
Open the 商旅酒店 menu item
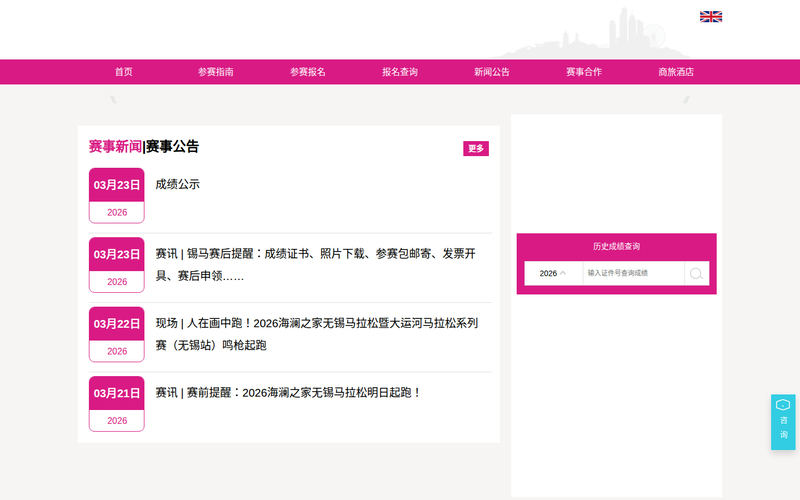[676, 72]
